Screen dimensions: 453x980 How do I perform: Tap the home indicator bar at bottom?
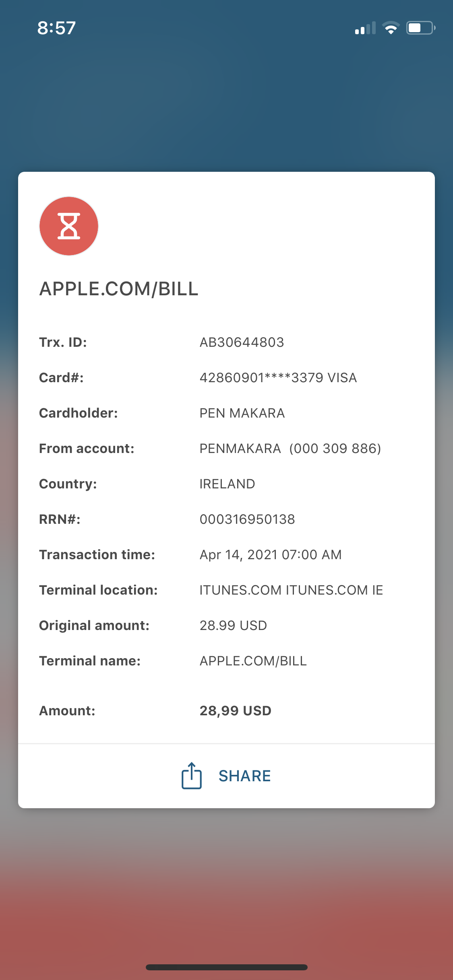pyautogui.click(x=227, y=967)
